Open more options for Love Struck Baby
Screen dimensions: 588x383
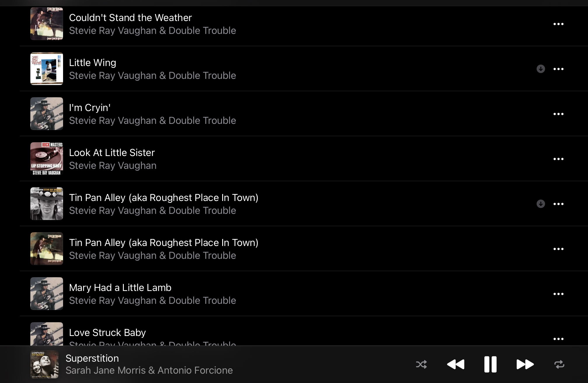pos(559,339)
